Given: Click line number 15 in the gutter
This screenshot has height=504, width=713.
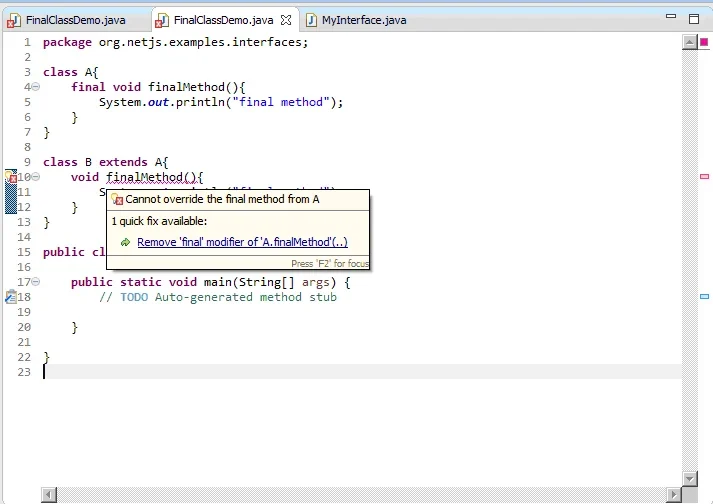Looking at the screenshot, I should [x=24, y=252].
